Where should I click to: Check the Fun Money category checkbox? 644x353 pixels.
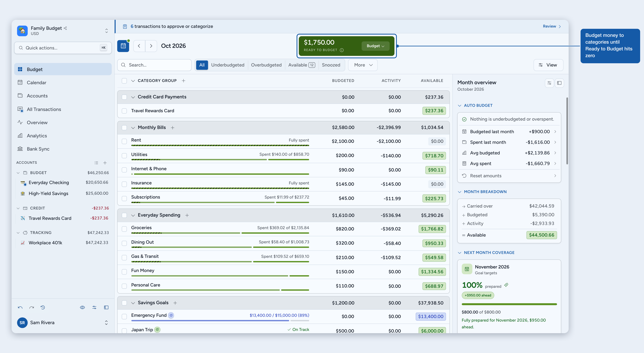click(124, 272)
